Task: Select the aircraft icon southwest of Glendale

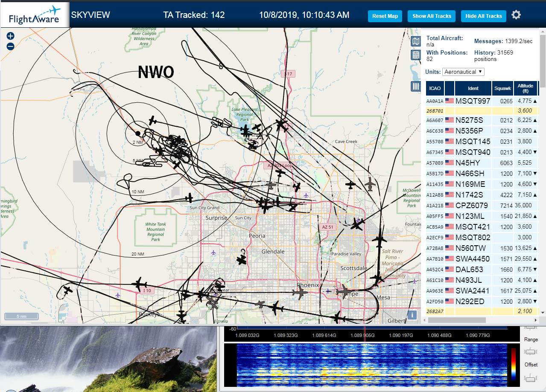Action: click(x=242, y=259)
